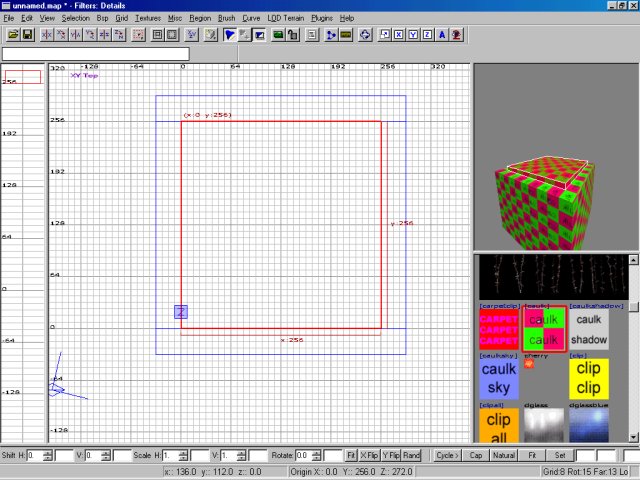The image size is (640, 480).
Task: Click the Natural texture button
Action: click(504, 455)
